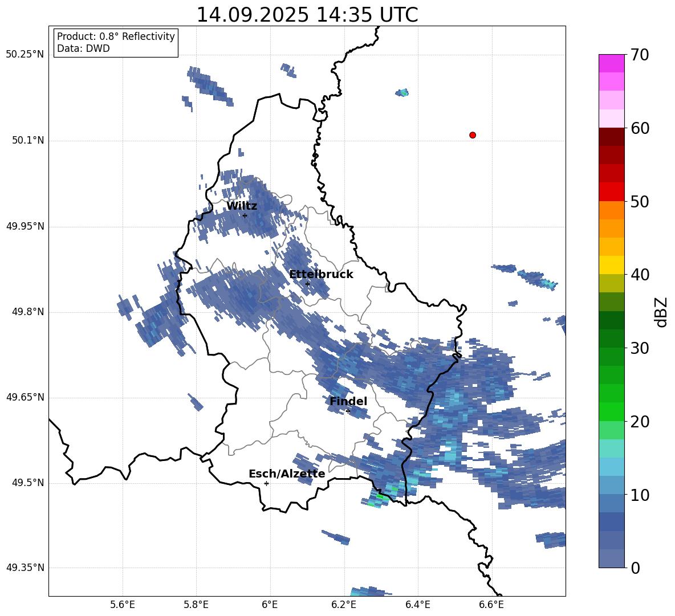Click the dark green colorbar segment near 30
The width and height of the screenshot is (675, 616).
coord(611,320)
